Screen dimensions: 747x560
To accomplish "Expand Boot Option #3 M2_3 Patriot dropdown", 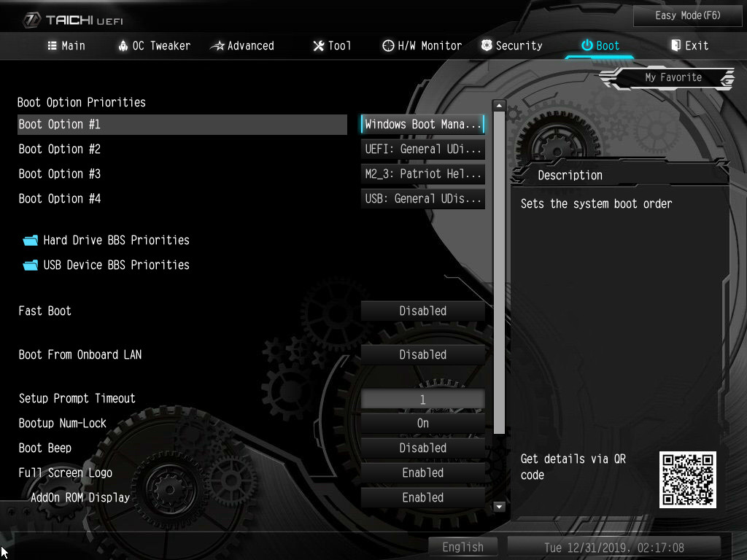I will coord(422,174).
